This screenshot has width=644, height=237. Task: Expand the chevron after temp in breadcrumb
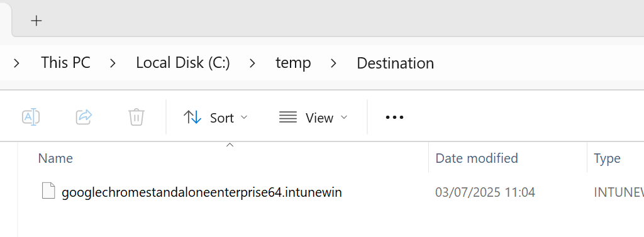coord(333,63)
